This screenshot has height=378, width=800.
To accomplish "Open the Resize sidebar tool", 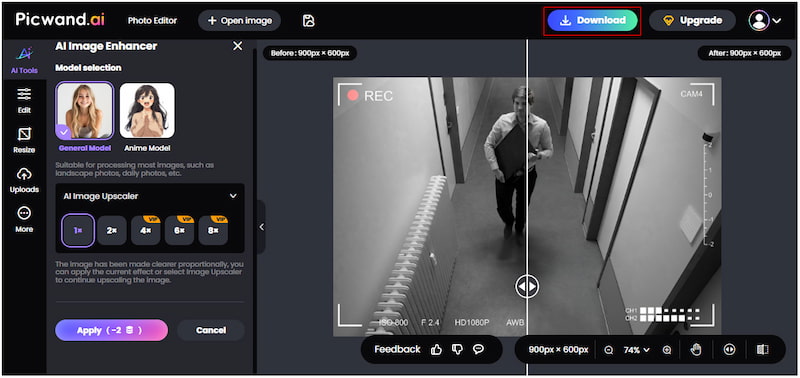I will [24, 140].
